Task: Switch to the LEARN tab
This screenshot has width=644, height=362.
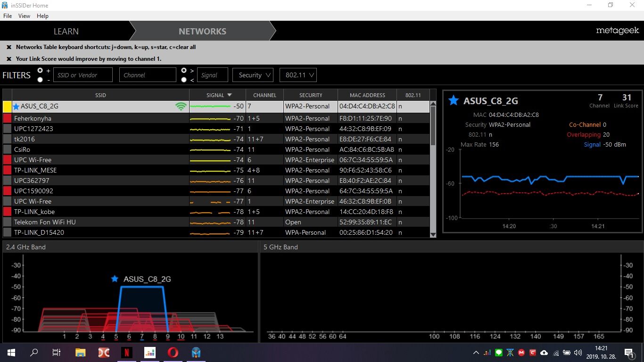Action: (x=66, y=31)
